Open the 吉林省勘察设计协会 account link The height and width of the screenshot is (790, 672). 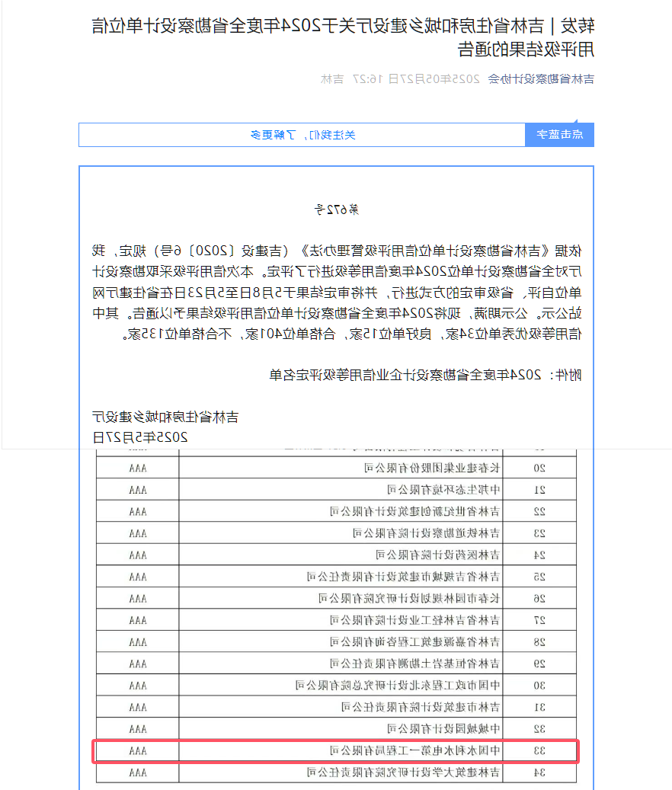pyautogui.click(x=541, y=79)
